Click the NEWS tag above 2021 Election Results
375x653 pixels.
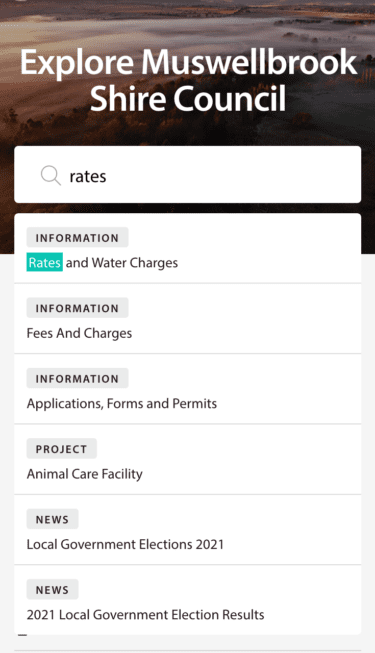[52, 589]
